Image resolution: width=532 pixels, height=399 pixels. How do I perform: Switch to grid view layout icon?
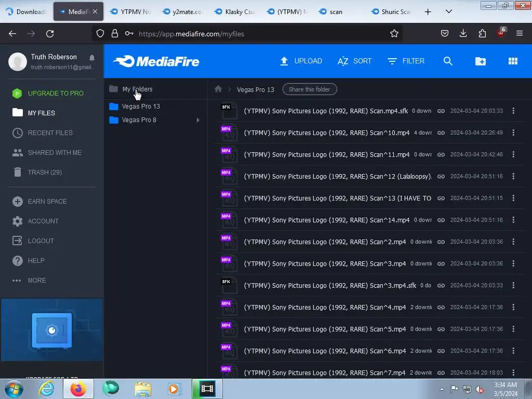pos(513,61)
